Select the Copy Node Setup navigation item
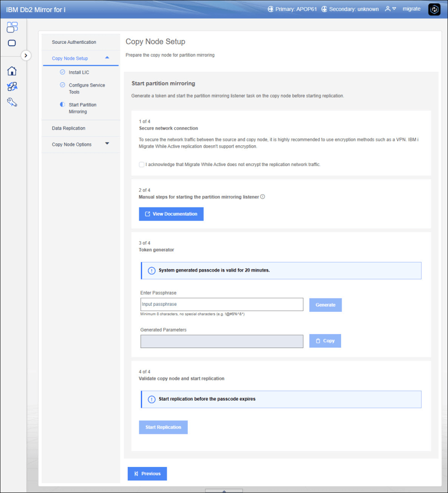The width and height of the screenshot is (448, 493). [x=70, y=58]
